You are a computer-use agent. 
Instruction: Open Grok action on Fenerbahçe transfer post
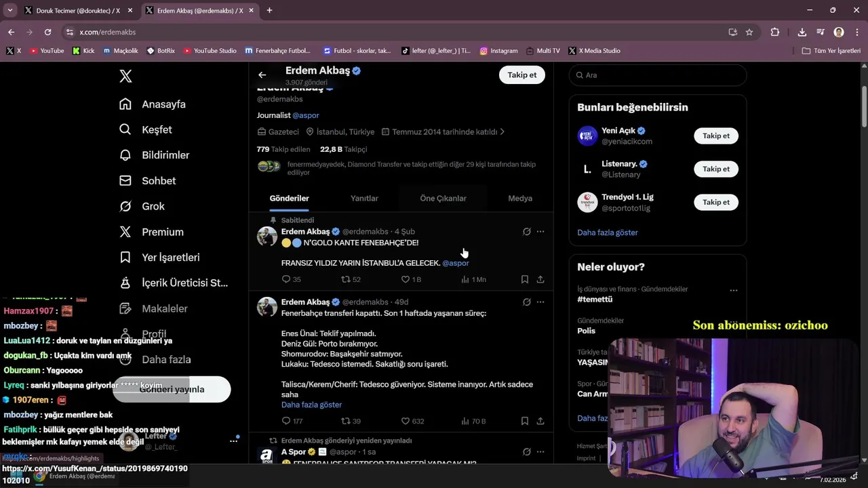527,302
